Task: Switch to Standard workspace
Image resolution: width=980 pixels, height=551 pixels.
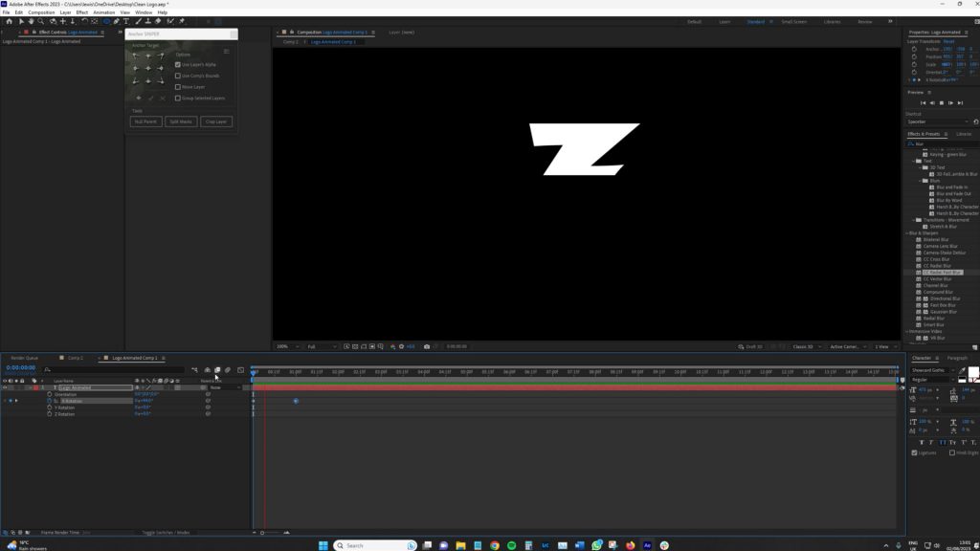Action: 756,22
